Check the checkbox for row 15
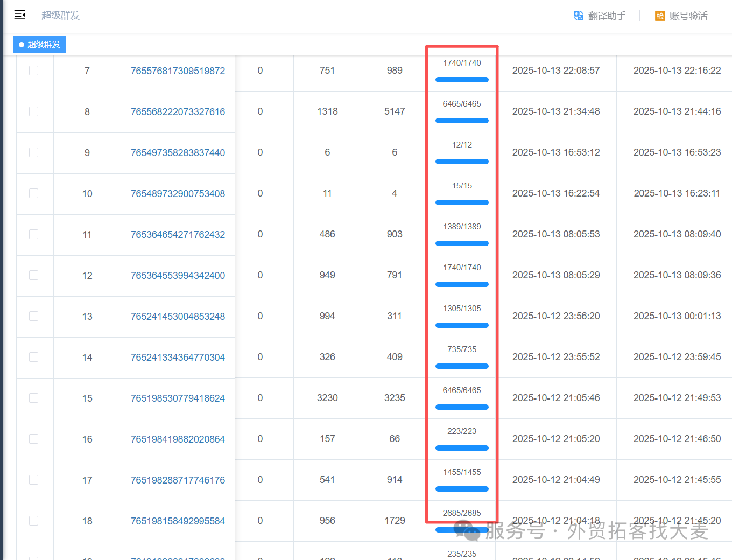 (x=33, y=398)
